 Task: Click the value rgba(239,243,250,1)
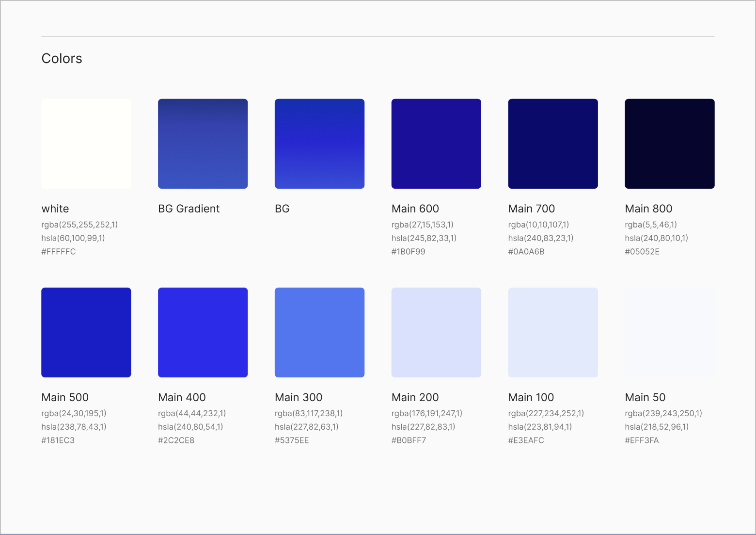point(663,413)
